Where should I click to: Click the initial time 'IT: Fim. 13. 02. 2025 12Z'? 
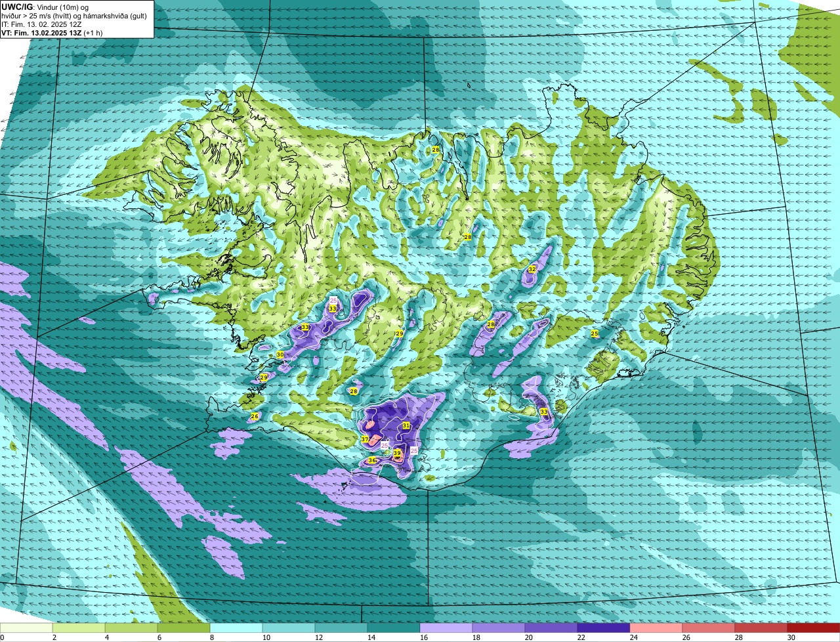click(41, 24)
